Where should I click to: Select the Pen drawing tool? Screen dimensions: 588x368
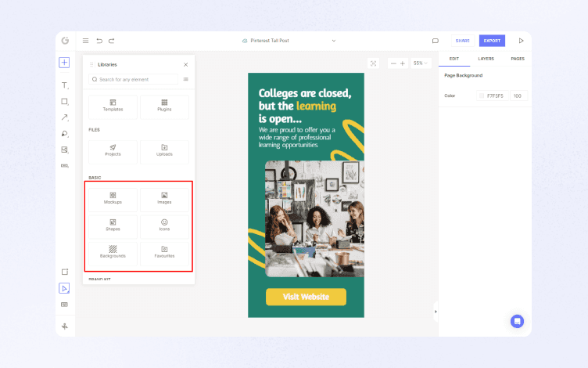click(x=64, y=134)
